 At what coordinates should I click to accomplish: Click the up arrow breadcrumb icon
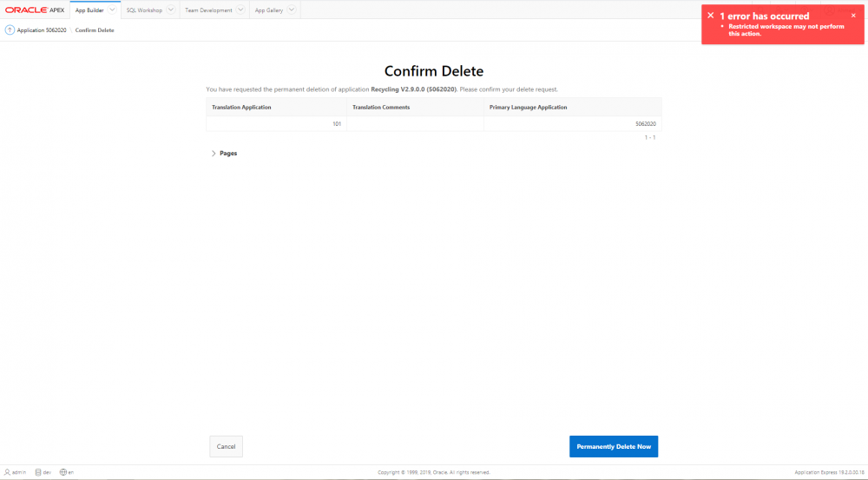pos(10,30)
